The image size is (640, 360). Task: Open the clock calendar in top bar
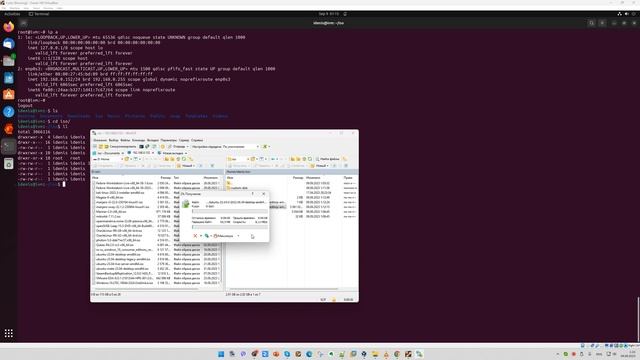click(329, 14)
